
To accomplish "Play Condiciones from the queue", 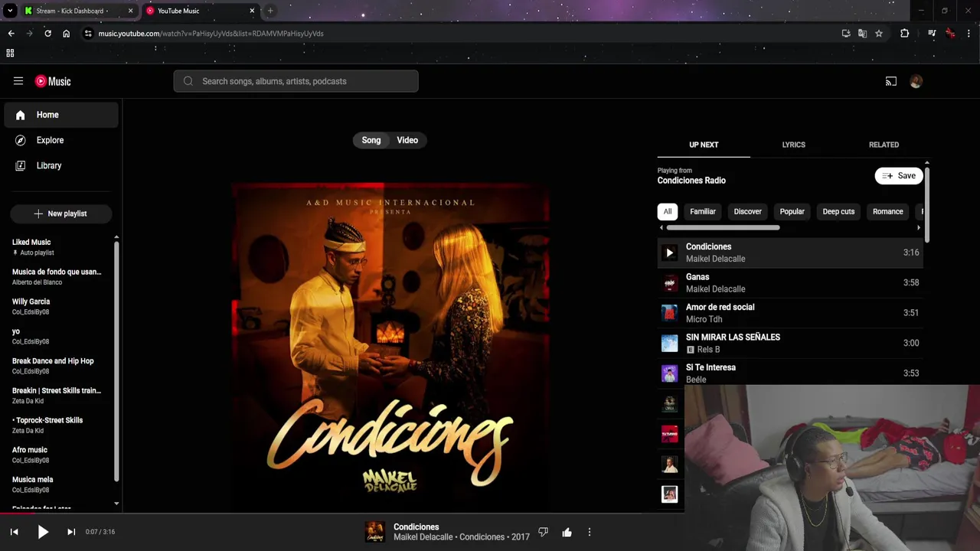I will pyautogui.click(x=669, y=253).
